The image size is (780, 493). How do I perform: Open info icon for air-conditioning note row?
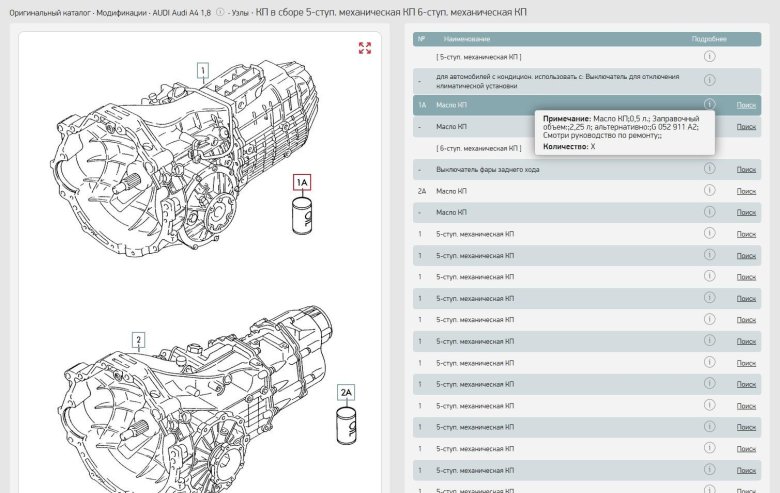709,81
